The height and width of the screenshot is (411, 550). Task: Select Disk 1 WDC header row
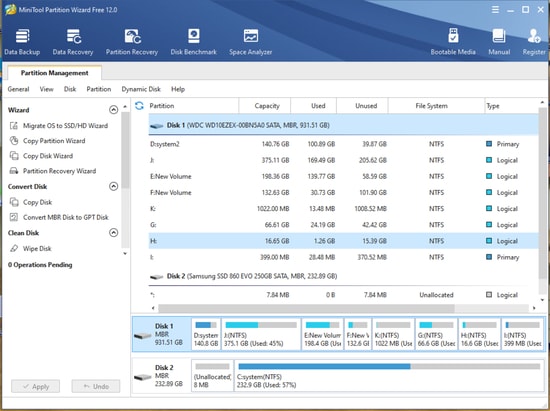[343, 125]
